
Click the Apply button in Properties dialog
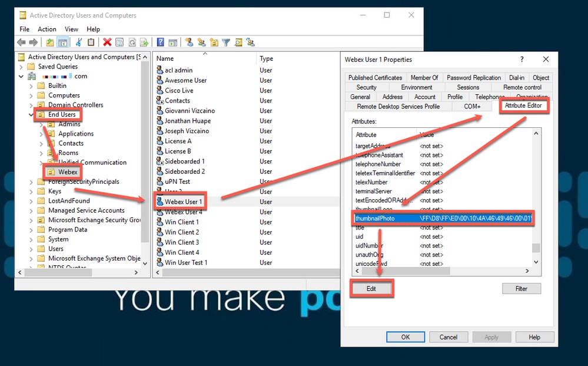pyautogui.click(x=491, y=337)
